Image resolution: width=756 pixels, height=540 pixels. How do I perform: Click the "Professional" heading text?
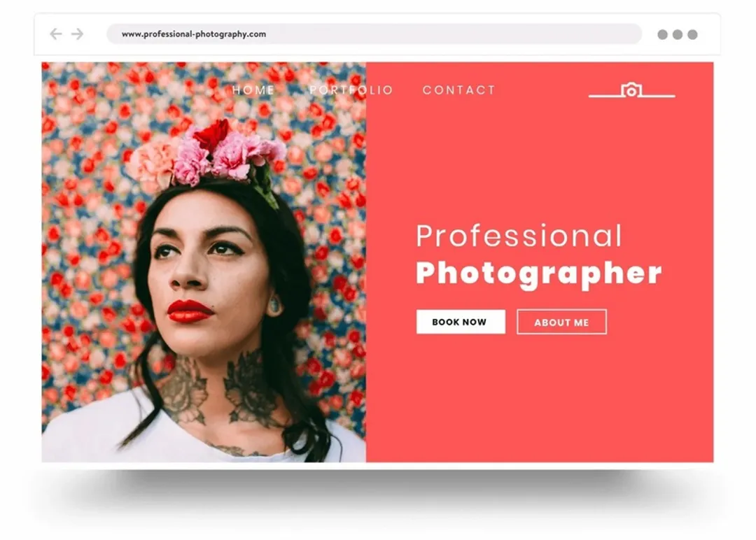pyautogui.click(x=519, y=236)
